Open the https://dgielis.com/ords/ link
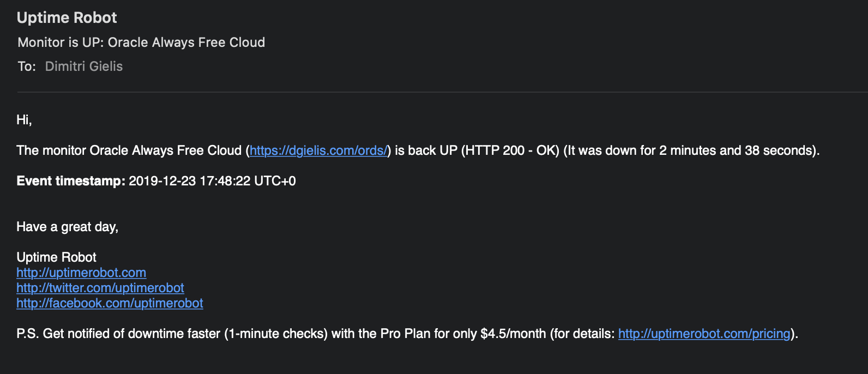Screen dimensions: 868x374 click(x=318, y=150)
